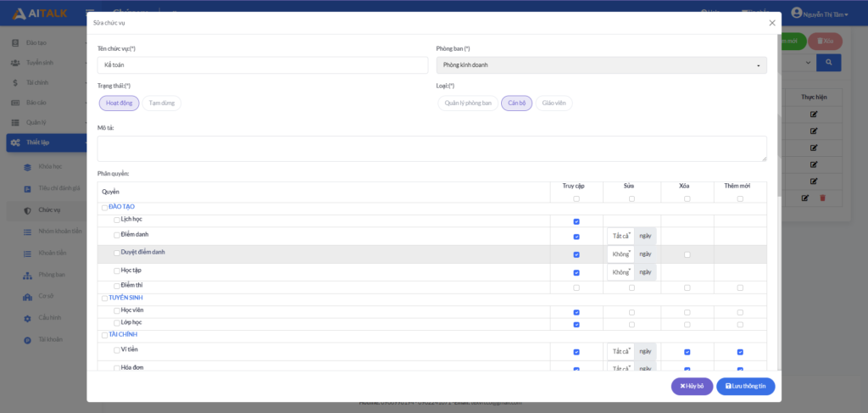The image size is (868, 413).
Task: Click the Tài chính dollar icon in sidebar
Action: tap(16, 82)
